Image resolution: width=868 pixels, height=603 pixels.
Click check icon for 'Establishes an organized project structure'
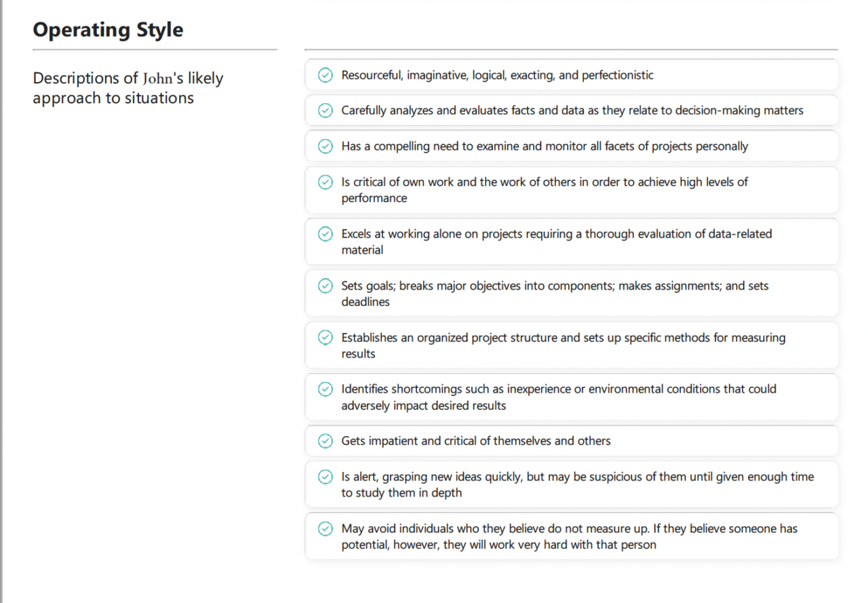coord(325,338)
